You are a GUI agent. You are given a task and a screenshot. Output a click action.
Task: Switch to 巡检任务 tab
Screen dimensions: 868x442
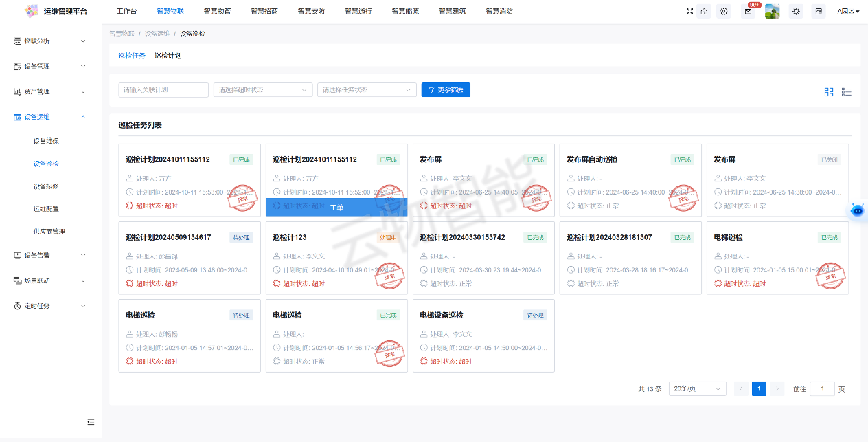[132, 56]
